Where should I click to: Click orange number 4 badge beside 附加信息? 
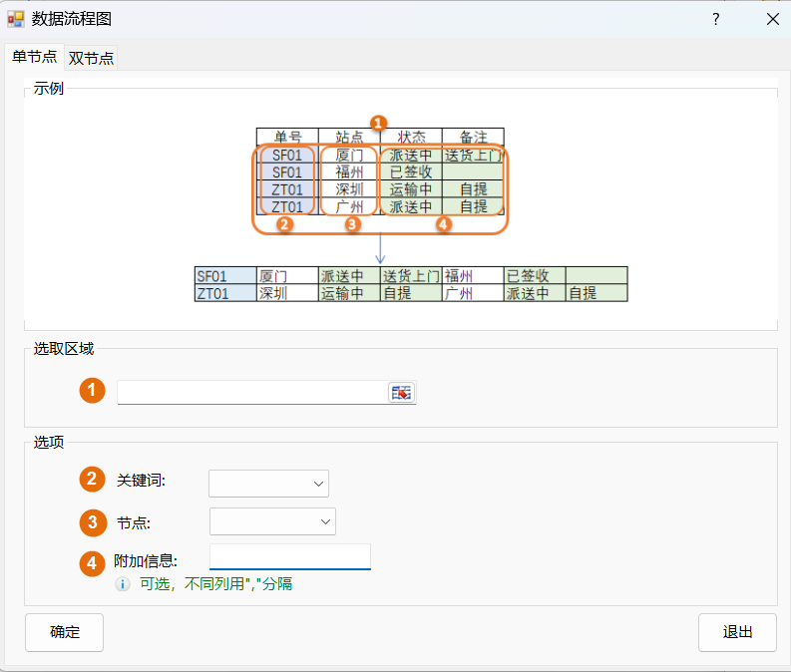click(x=93, y=563)
